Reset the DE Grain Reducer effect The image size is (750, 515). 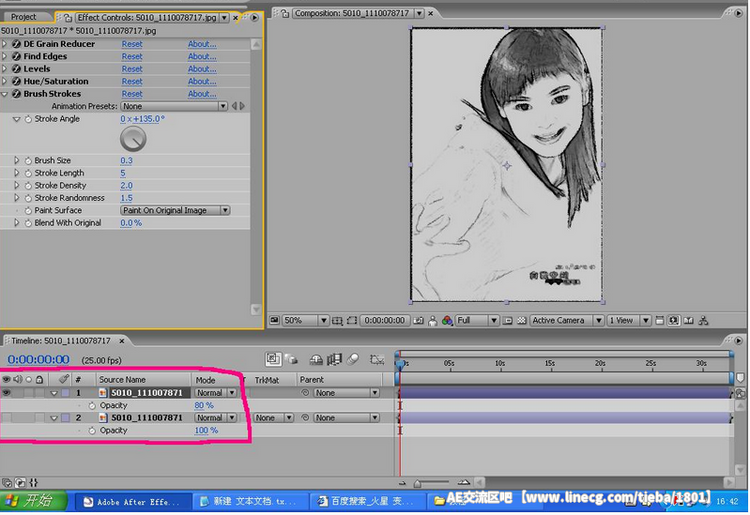coord(132,44)
